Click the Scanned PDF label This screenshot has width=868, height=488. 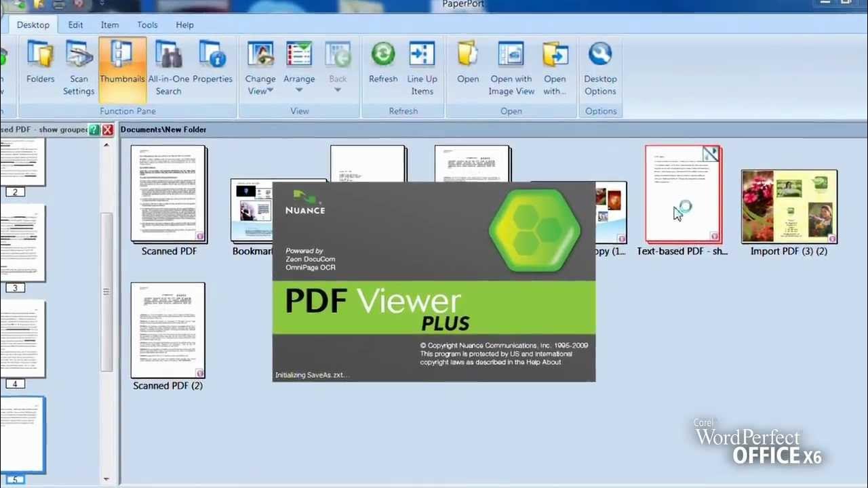pos(169,251)
